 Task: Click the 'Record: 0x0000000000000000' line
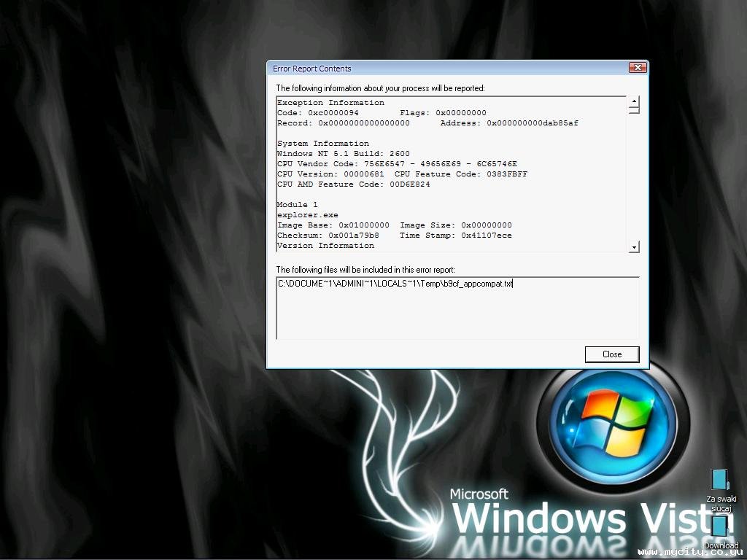[x=343, y=122]
